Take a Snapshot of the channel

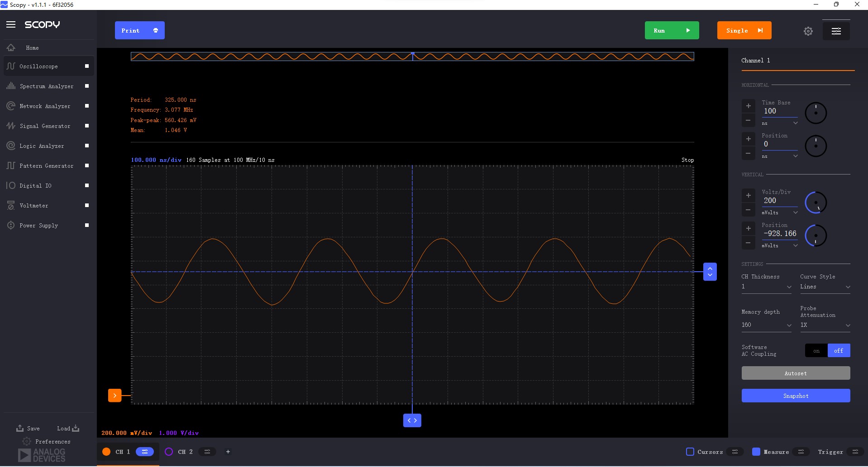796,396
